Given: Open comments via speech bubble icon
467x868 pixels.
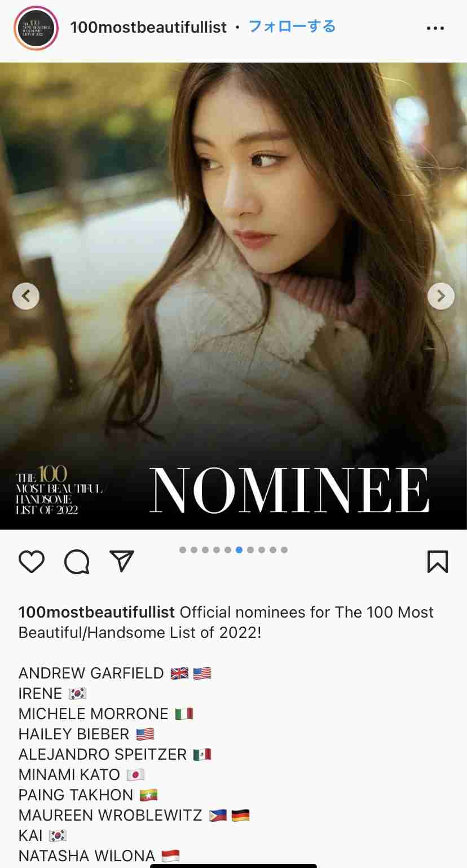Looking at the screenshot, I should [x=77, y=561].
